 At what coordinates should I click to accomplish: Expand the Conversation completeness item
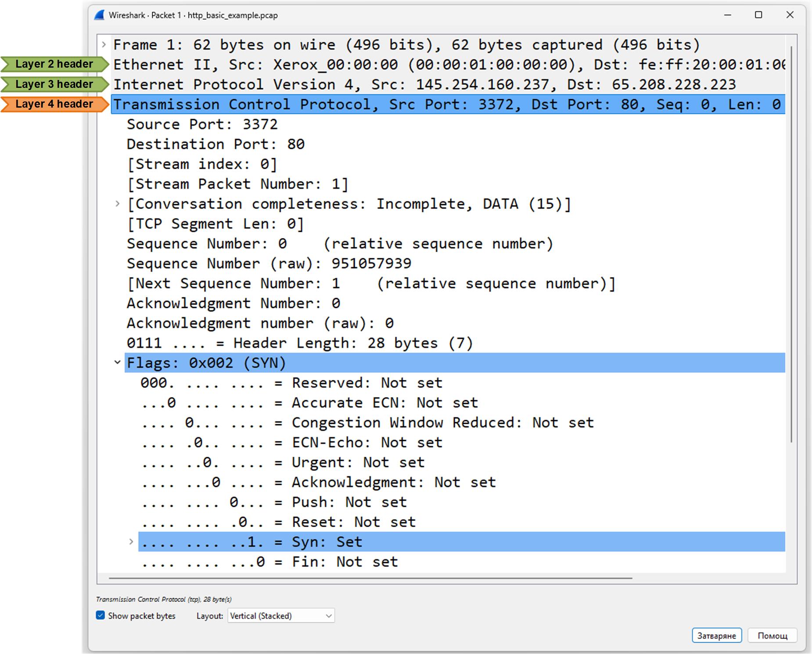pyautogui.click(x=117, y=204)
